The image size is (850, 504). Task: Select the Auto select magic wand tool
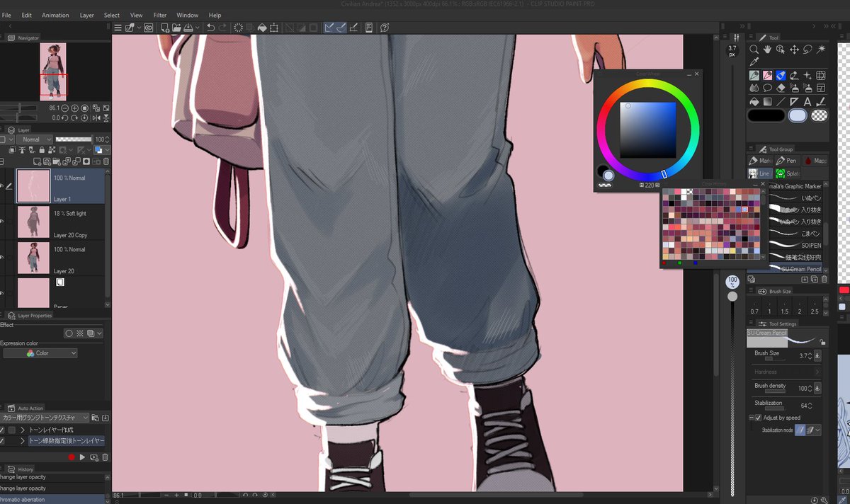[x=821, y=50]
